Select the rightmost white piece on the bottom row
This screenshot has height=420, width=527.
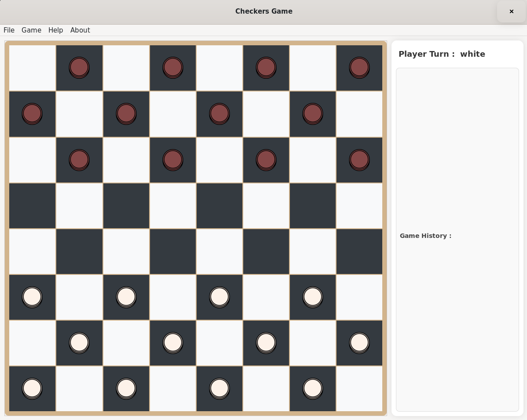[313, 388]
